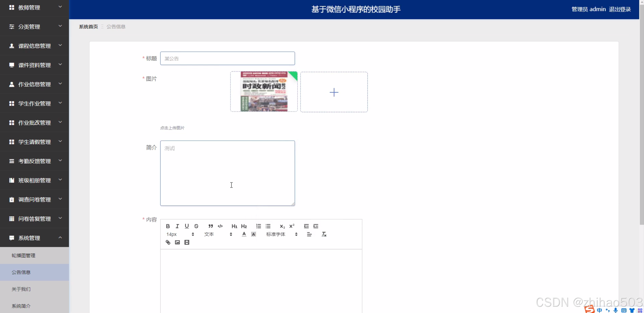
Task: Click the insert video icon in editor
Action: pyautogui.click(x=187, y=242)
